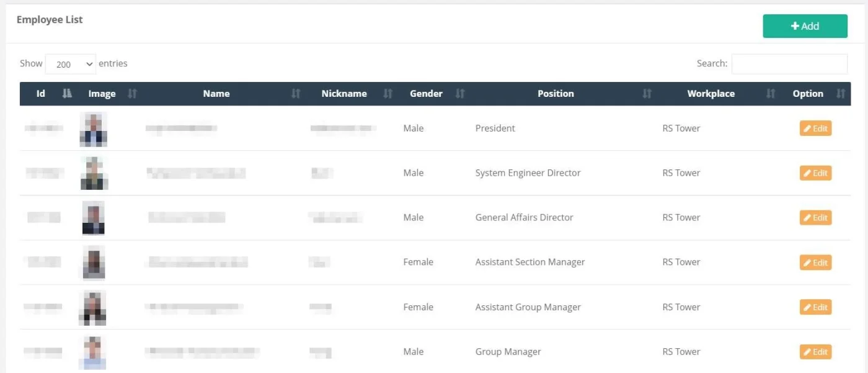868x373 pixels.
Task: Open the entries count dropdown showing 200
Action: coord(71,64)
